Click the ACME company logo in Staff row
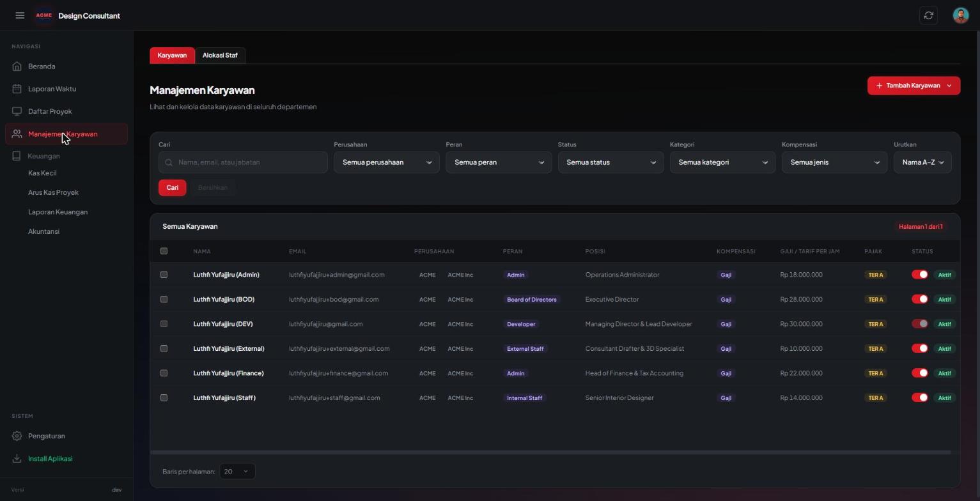 pos(428,398)
